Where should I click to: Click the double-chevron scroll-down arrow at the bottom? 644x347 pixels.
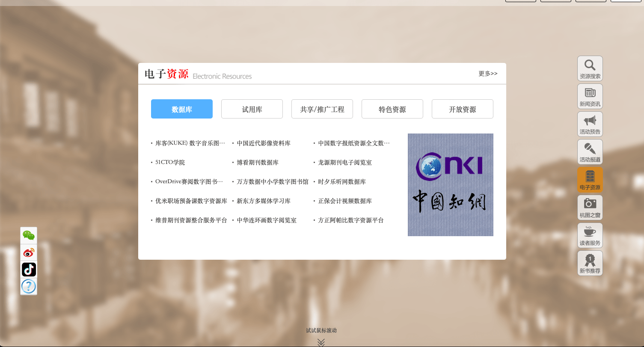click(321, 342)
